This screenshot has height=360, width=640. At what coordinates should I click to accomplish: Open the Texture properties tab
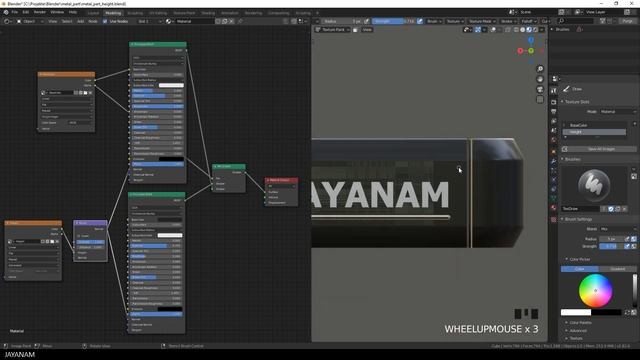[x=553, y=220]
